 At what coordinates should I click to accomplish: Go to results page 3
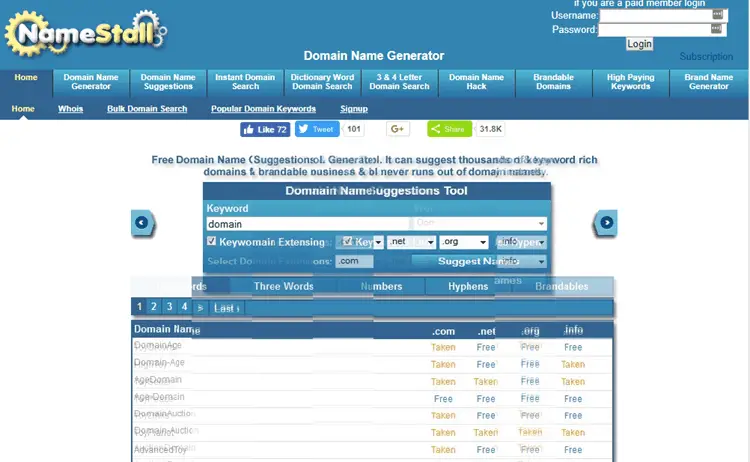click(169, 307)
